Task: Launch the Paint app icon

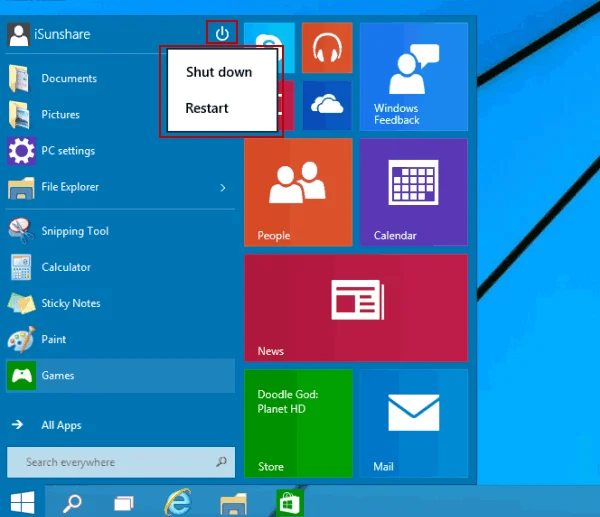Action: pos(21,339)
